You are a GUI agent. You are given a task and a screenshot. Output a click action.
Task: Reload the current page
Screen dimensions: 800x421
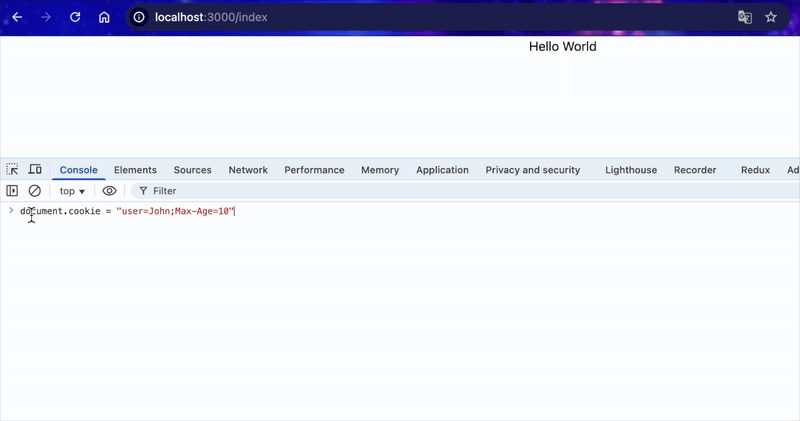click(x=75, y=17)
